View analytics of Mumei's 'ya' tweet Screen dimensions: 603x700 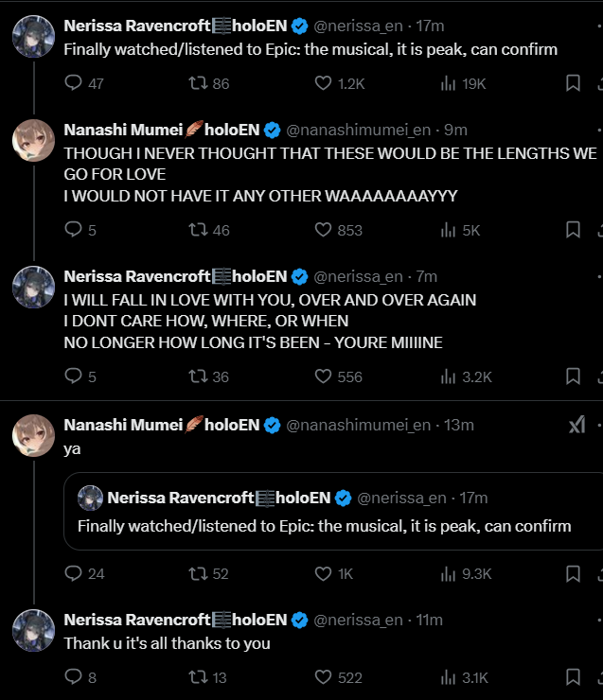(449, 573)
